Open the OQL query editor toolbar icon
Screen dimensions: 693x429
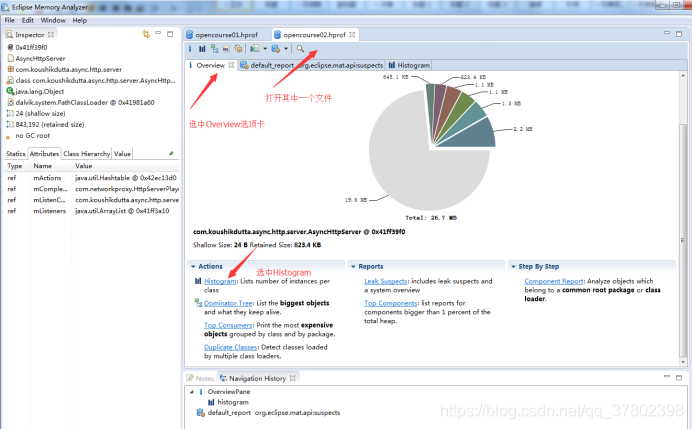226,49
